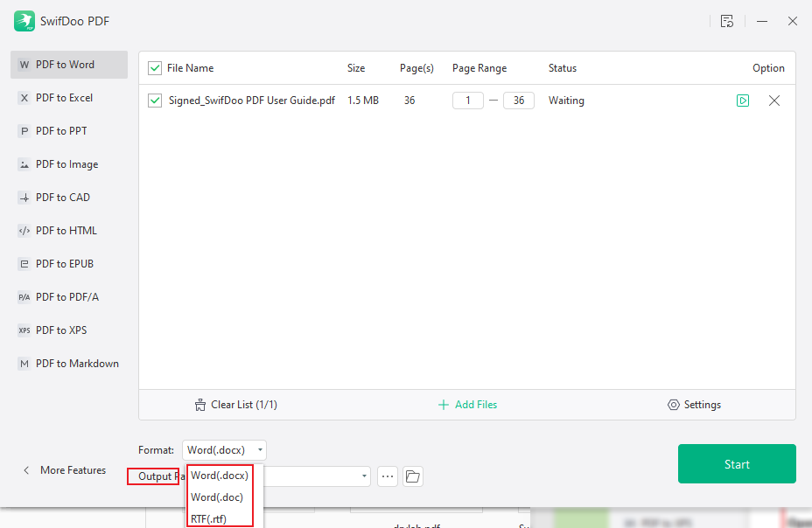Edit the page range end field 36
Screen dimensions: 812x528
[x=519, y=101]
